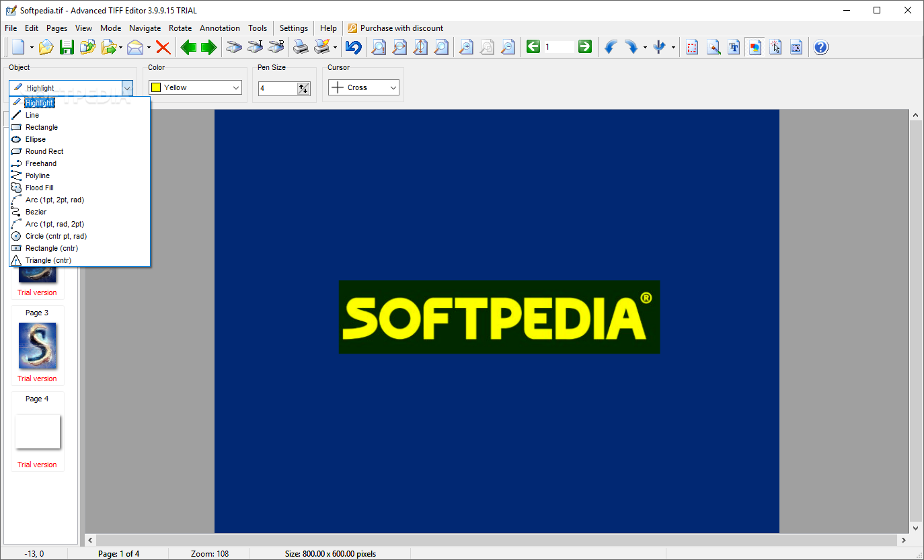Open the Pages menu

coord(57,28)
